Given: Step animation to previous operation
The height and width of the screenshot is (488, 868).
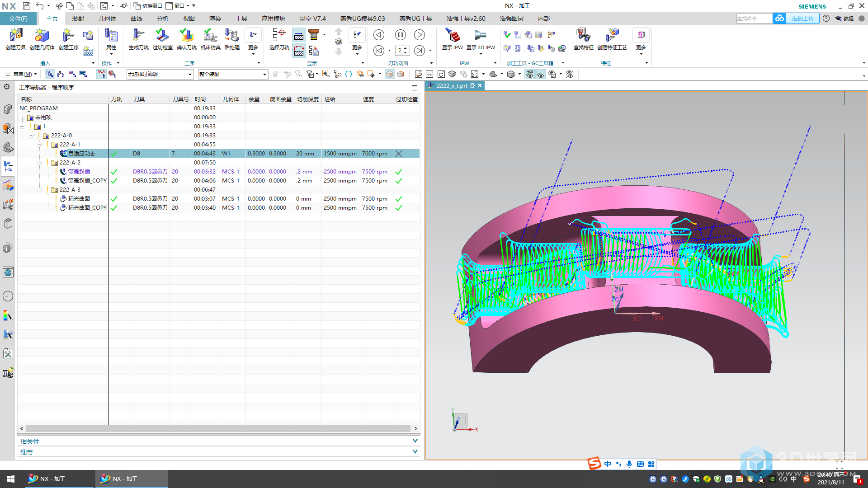Looking at the screenshot, I should (379, 50).
